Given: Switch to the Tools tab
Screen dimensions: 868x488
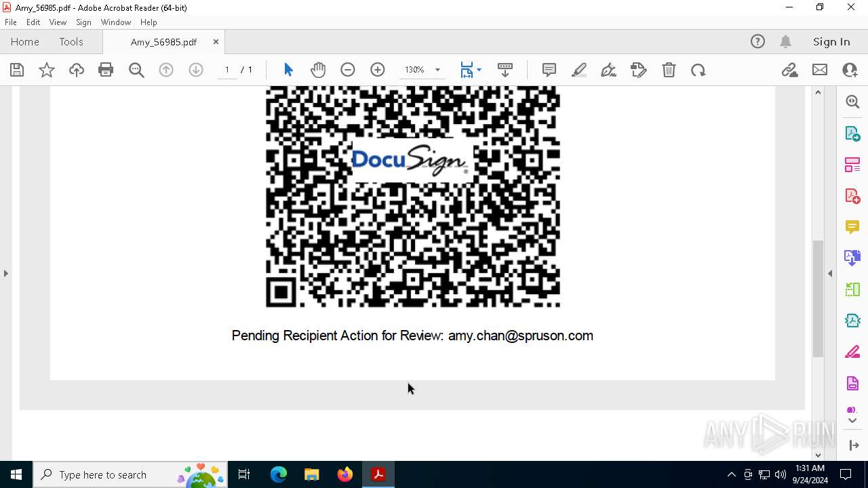Looking at the screenshot, I should coord(71,41).
